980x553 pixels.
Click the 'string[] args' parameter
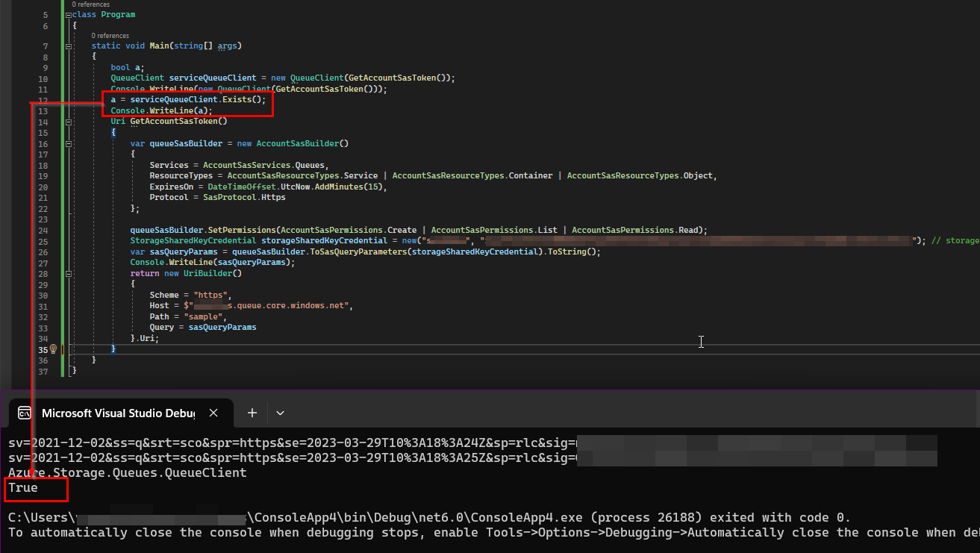(207, 46)
